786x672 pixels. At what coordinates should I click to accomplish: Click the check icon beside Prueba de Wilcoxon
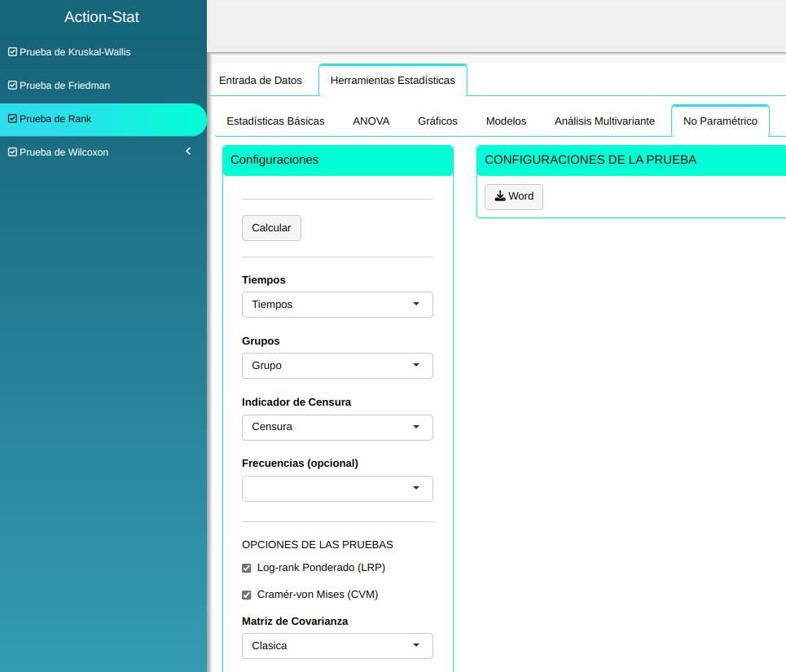pos(12,152)
